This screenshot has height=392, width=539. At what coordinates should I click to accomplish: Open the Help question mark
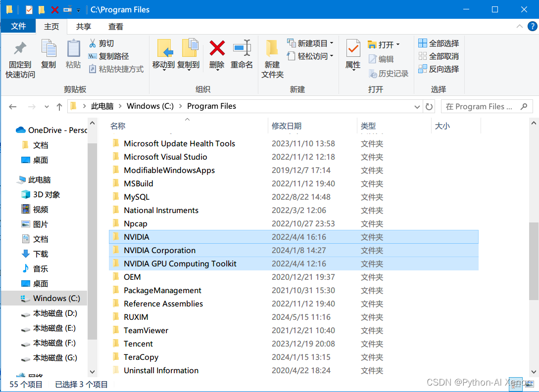click(532, 26)
